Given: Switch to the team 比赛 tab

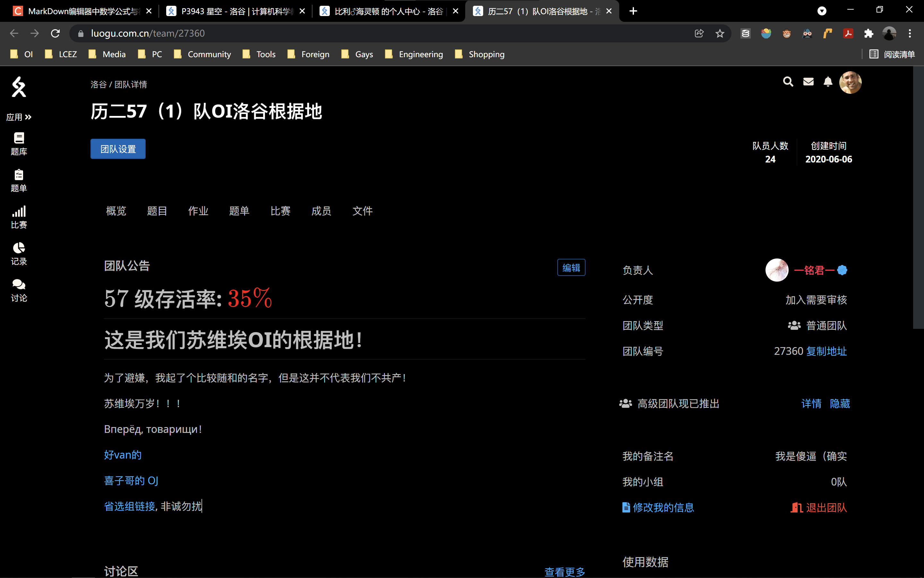Looking at the screenshot, I should click(x=280, y=211).
